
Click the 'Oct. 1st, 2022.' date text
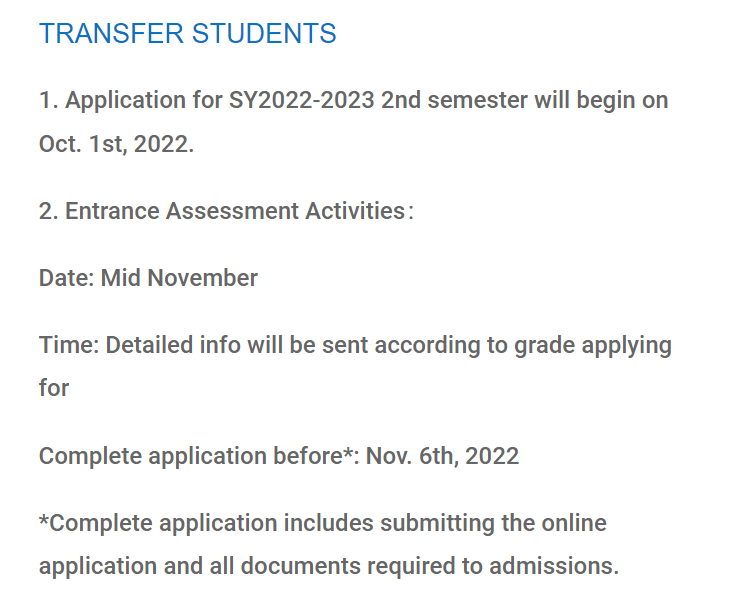tap(116, 144)
